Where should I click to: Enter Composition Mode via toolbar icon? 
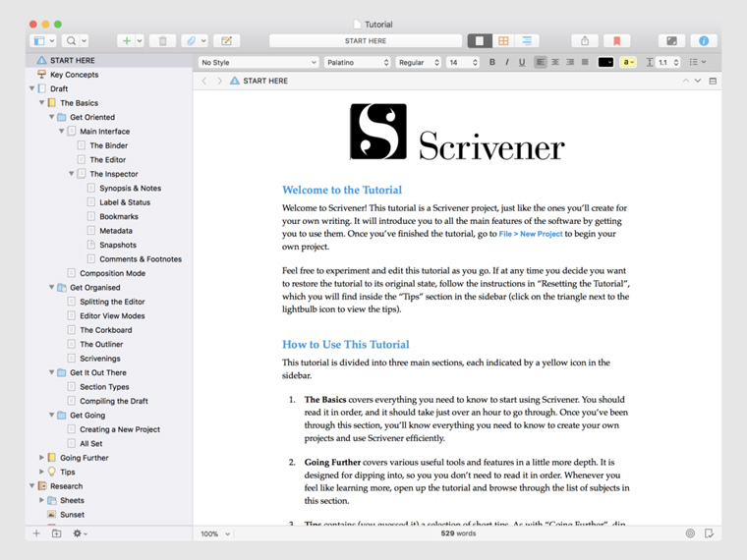tap(671, 41)
